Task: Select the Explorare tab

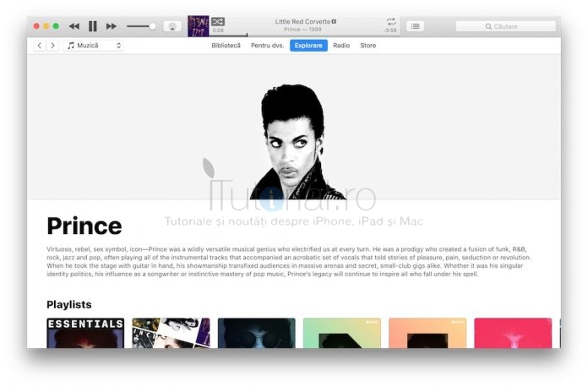Action: pos(308,46)
